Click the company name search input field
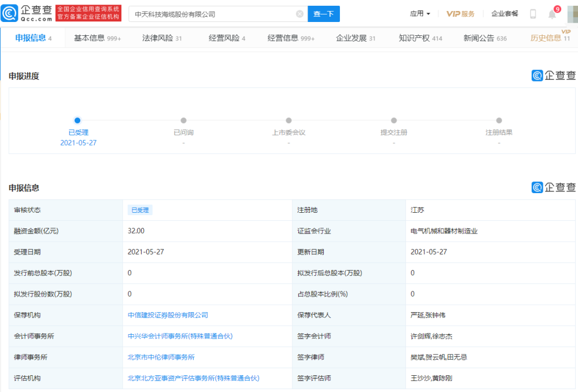The height and width of the screenshot is (392, 578). click(211, 14)
